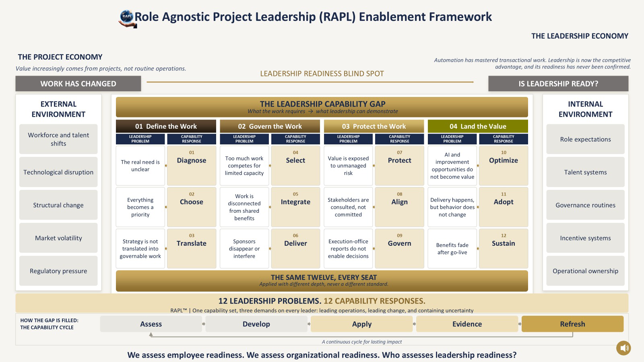Screen dimensions: 644x362
Task: Open the 04 Land the Value header
Action: [478, 126]
